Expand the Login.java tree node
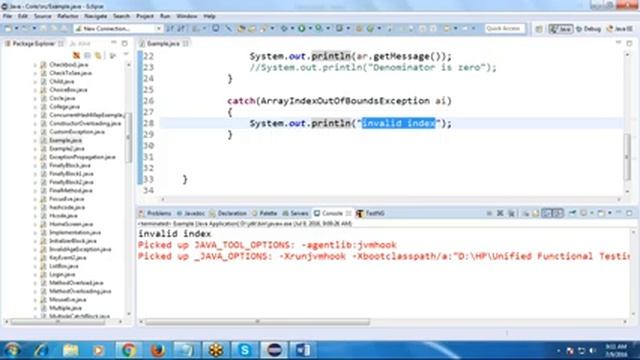Image resolution: width=640 pixels, height=360 pixels. click(35, 275)
